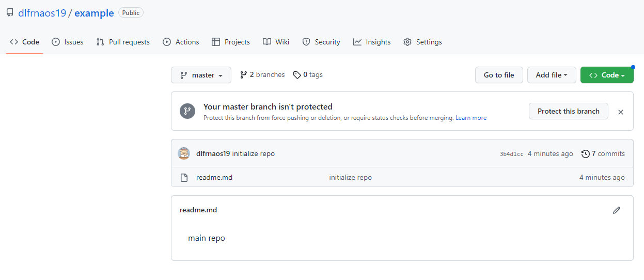This screenshot has height=280, width=644.
Task: View the 2 branches link
Action: (262, 75)
